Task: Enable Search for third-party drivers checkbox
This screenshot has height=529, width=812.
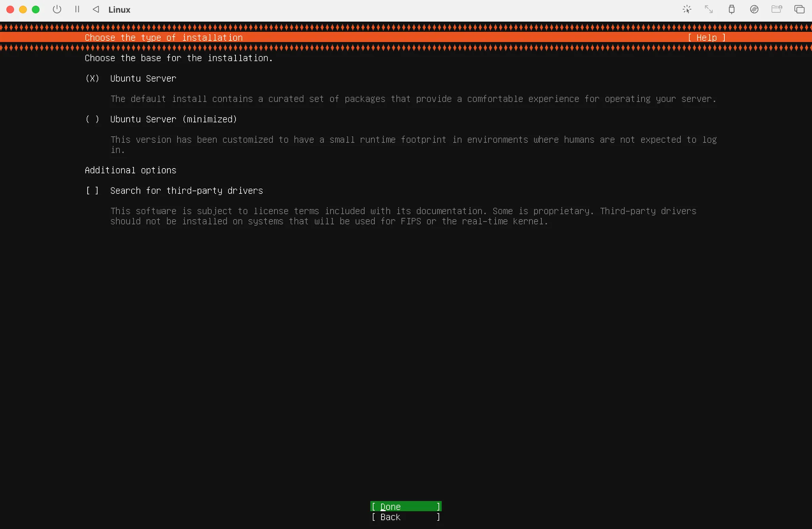Action: pyautogui.click(x=92, y=191)
